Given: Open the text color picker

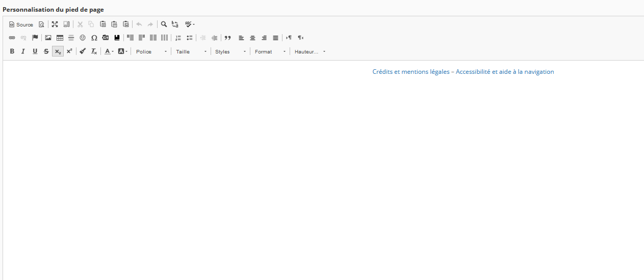Looking at the screenshot, I should tap(109, 51).
